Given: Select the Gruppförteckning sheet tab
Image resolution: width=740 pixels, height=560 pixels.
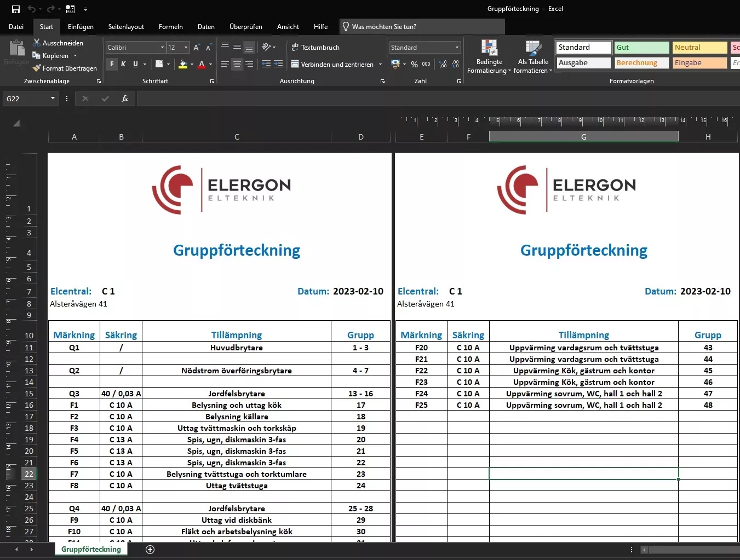Looking at the screenshot, I should (x=91, y=549).
